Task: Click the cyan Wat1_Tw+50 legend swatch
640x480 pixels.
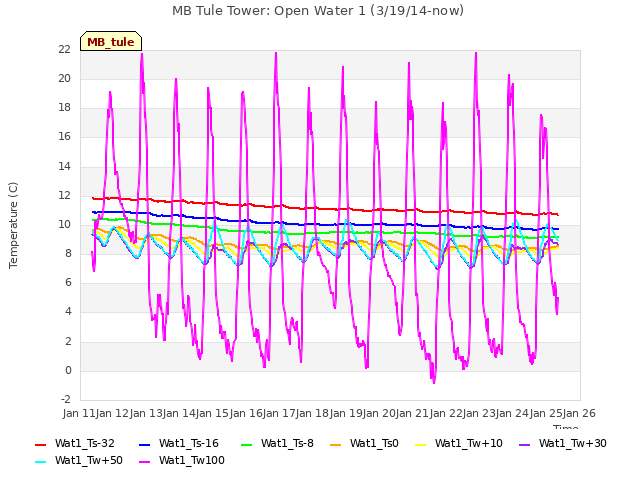Action: tap(41, 462)
